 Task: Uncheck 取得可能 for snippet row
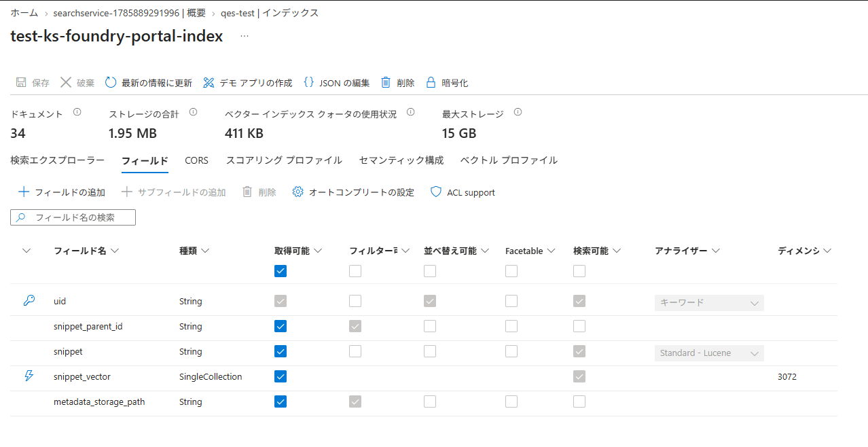pos(281,351)
